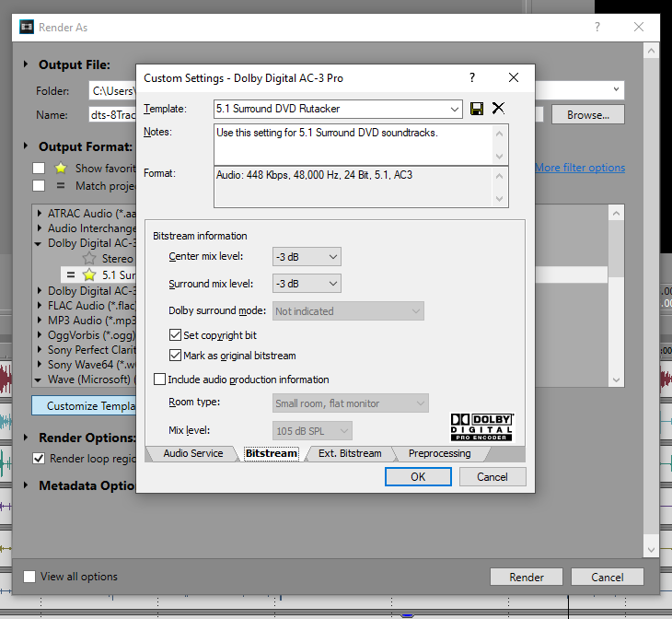
Task: Open Dolby surround mode dropdown
Action: coord(348,311)
